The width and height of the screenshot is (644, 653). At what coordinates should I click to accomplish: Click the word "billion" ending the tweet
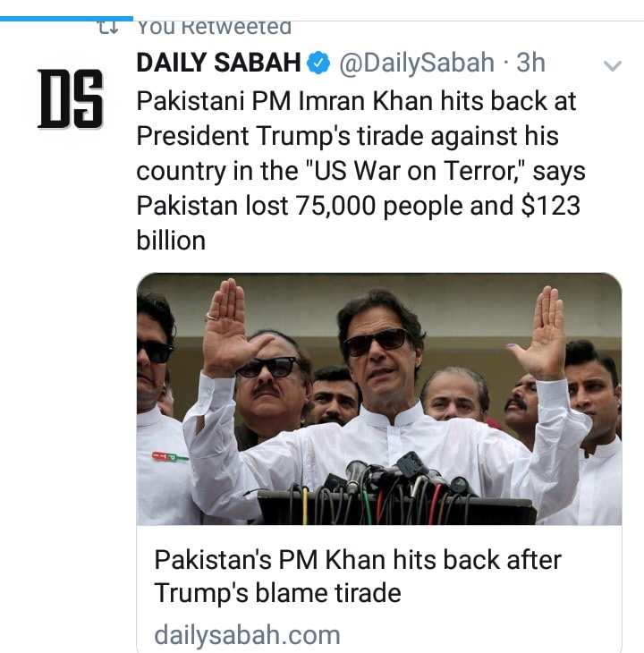click(x=171, y=240)
